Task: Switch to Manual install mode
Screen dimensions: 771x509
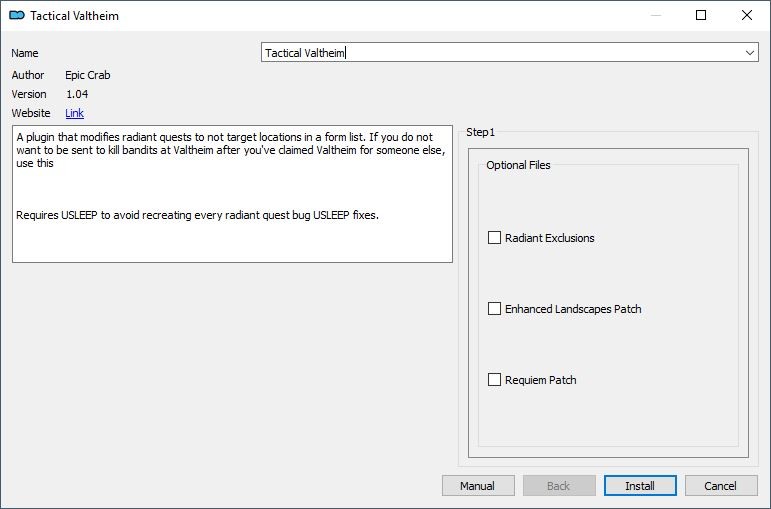Action: [477, 486]
